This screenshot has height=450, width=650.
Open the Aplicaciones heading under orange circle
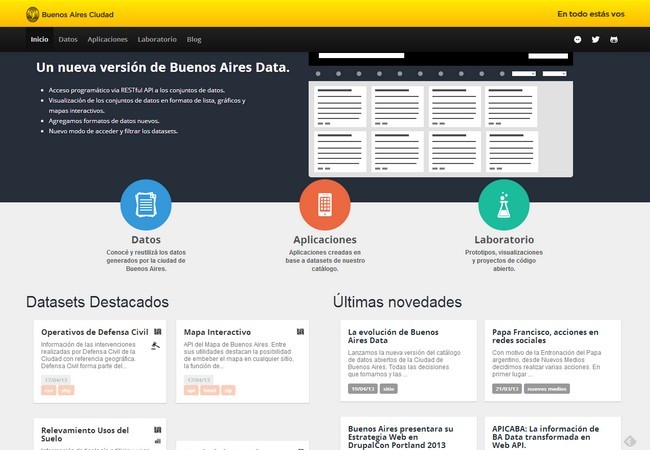coord(325,240)
